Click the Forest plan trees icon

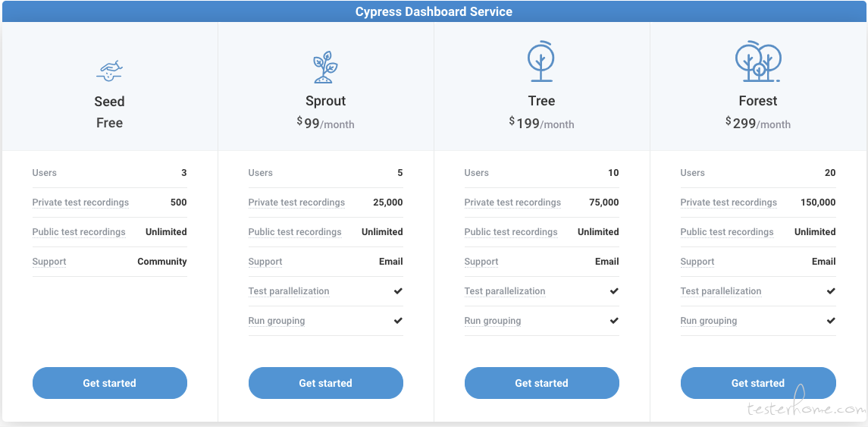758,61
